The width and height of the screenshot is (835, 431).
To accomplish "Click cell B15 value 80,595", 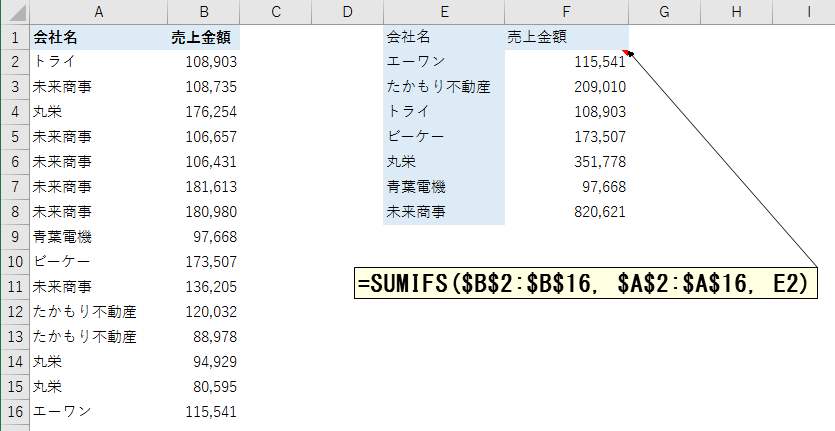I will 203,387.
